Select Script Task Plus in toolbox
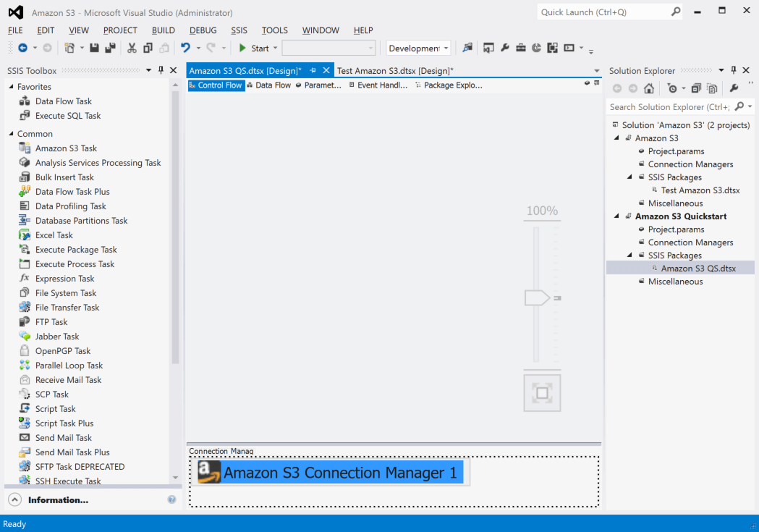 pyautogui.click(x=64, y=423)
